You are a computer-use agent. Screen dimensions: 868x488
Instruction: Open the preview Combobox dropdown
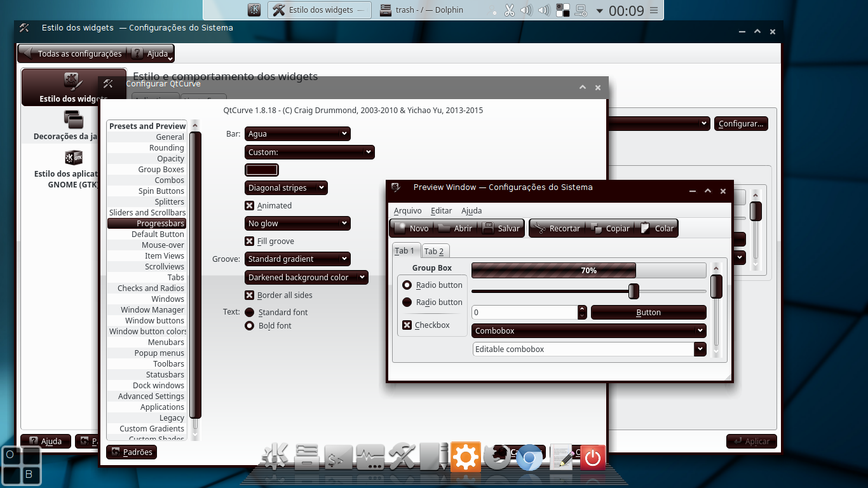pos(589,330)
